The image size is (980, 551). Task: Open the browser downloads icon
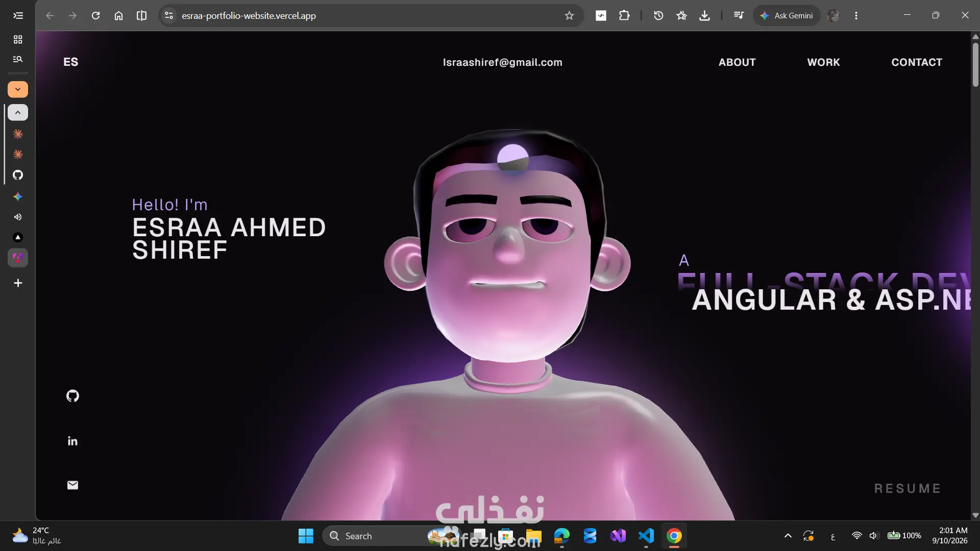[x=704, y=16]
